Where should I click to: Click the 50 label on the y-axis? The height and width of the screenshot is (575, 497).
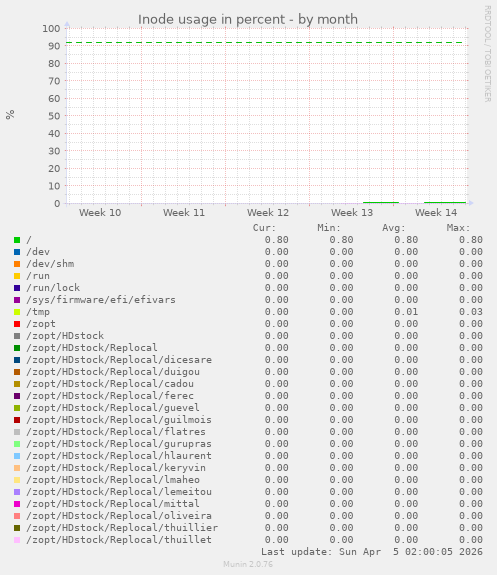[54, 116]
